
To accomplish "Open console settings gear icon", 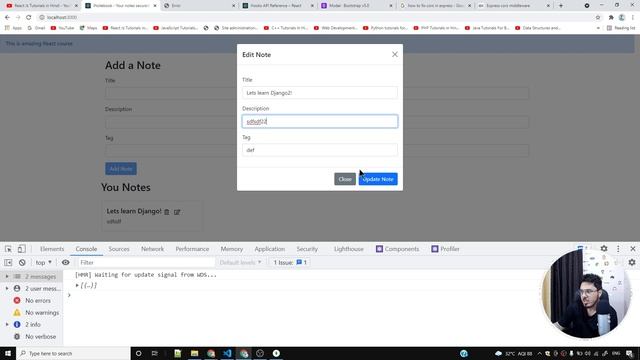I will pos(632,262).
